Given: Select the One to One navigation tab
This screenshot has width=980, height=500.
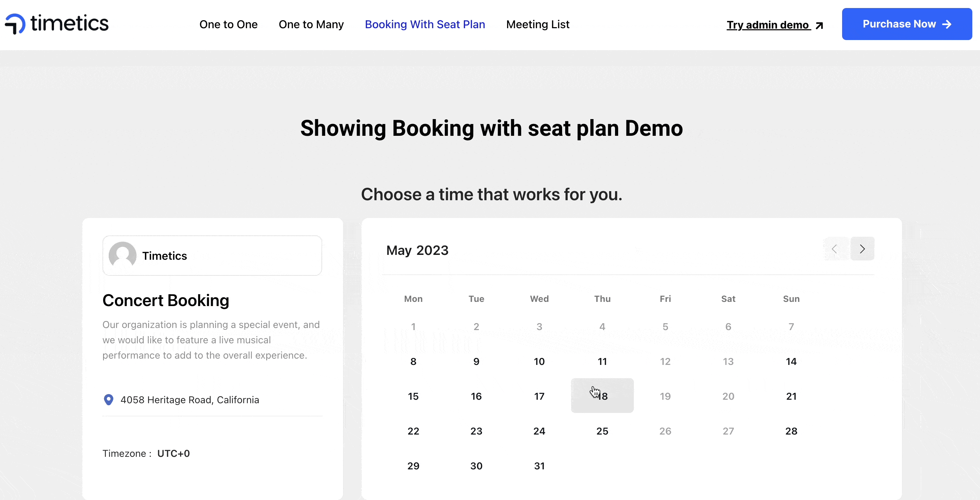Looking at the screenshot, I should [228, 24].
